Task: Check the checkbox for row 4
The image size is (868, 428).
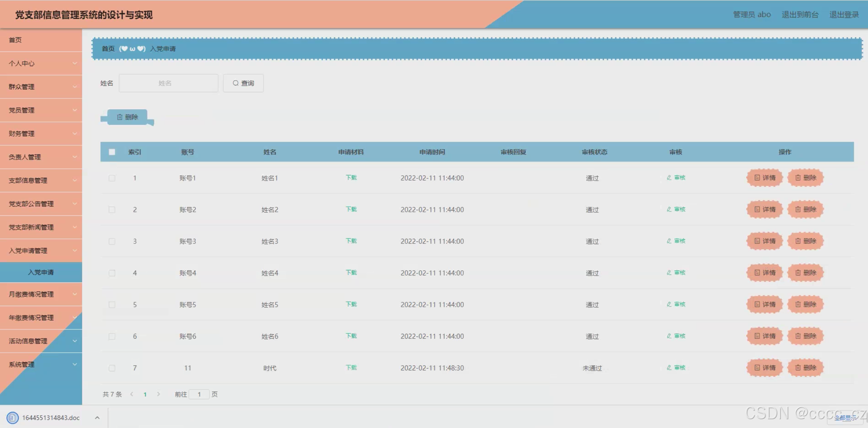Action: (x=112, y=273)
